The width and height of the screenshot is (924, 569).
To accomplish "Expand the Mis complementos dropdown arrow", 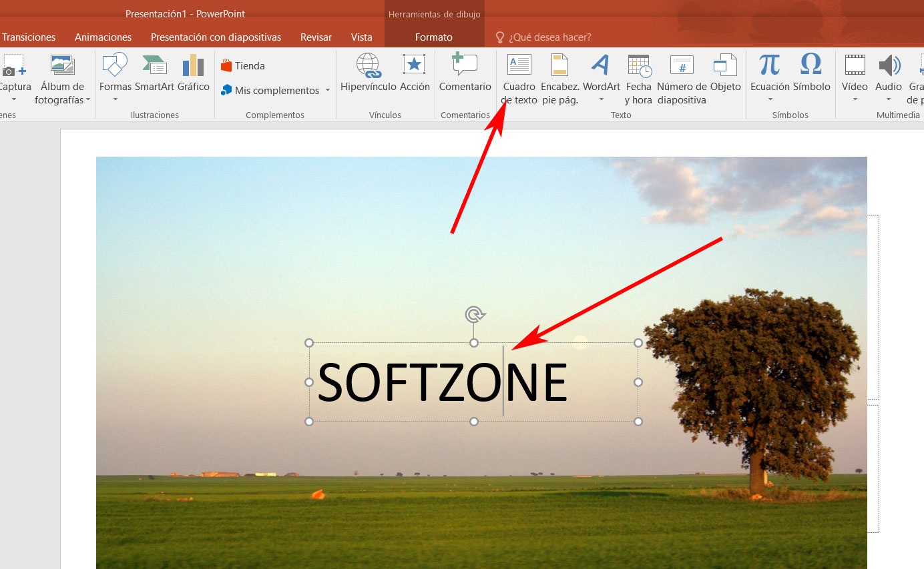I will [x=328, y=91].
